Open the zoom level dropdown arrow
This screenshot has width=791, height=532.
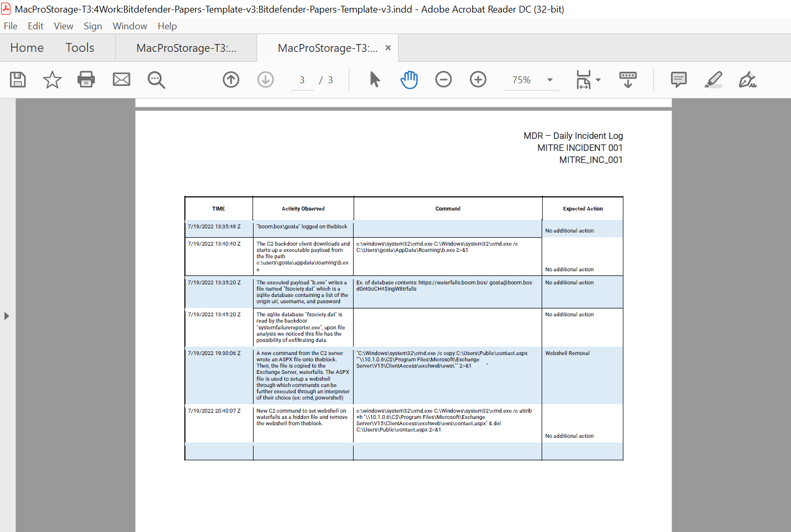550,80
